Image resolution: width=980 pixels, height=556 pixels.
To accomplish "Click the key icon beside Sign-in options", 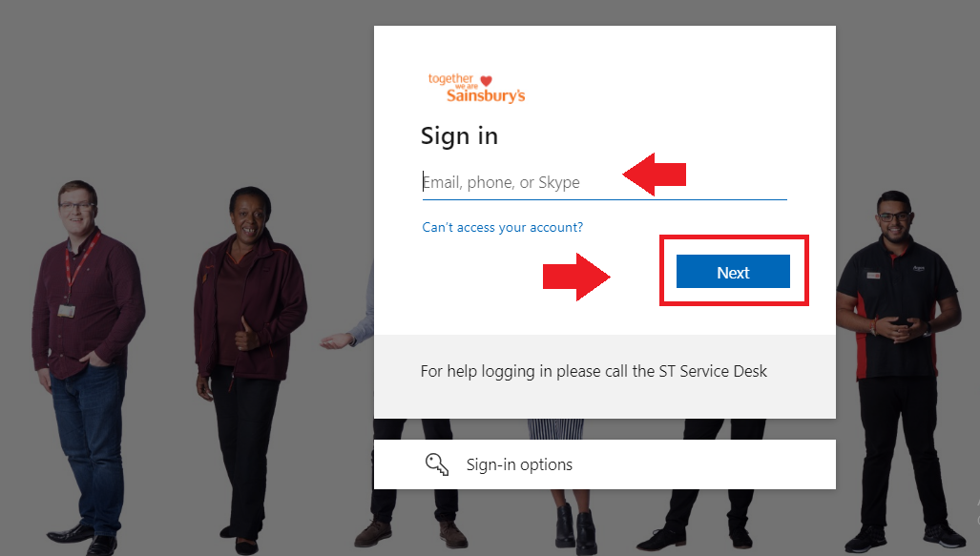I will [x=437, y=464].
